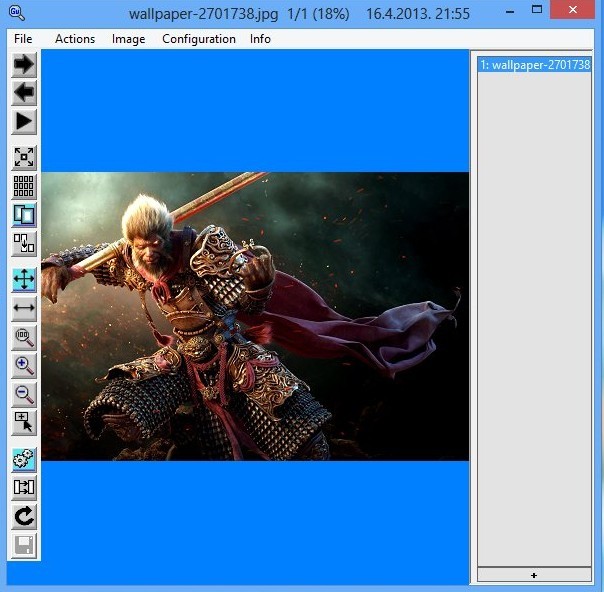
Task: Go to previous image with left arrow button
Action: 24,93
